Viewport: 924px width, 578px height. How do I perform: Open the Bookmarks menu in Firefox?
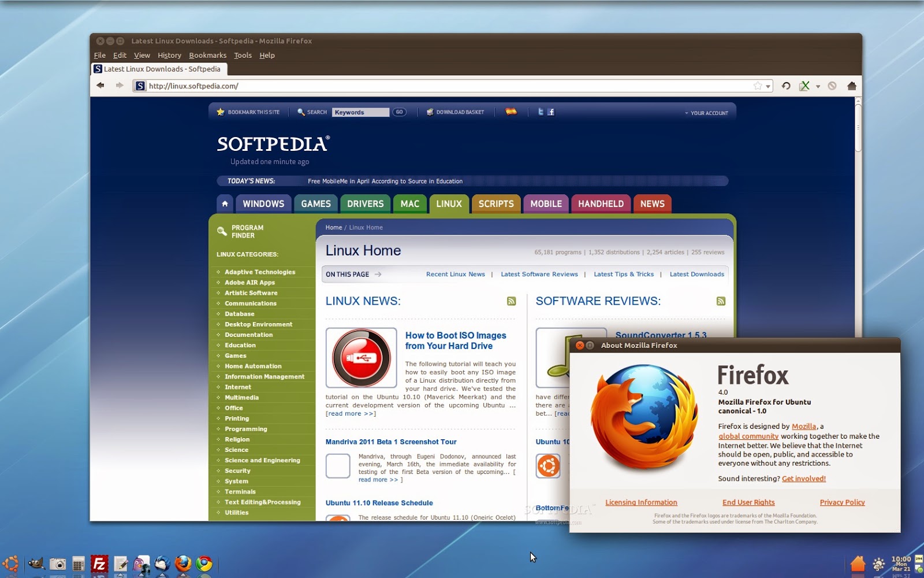pyautogui.click(x=207, y=55)
